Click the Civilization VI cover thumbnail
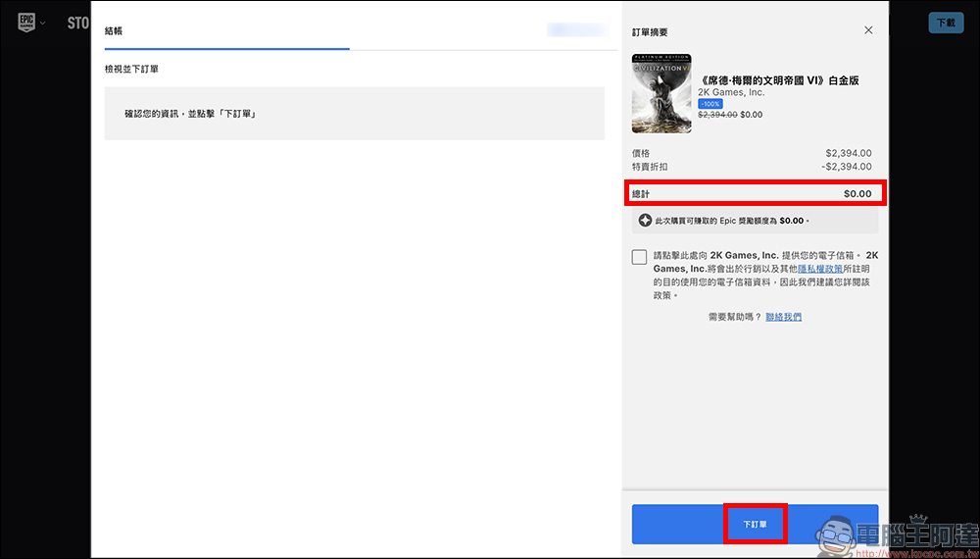980x559 pixels. (661, 93)
